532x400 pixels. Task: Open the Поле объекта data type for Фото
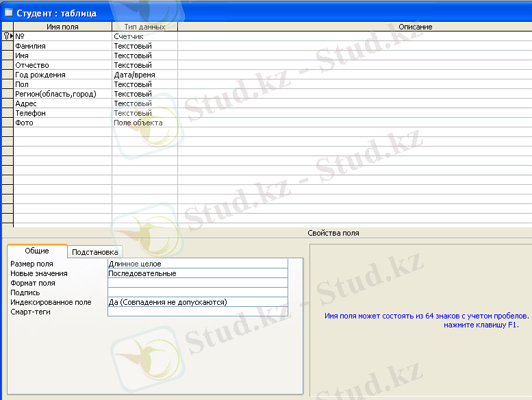144,123
